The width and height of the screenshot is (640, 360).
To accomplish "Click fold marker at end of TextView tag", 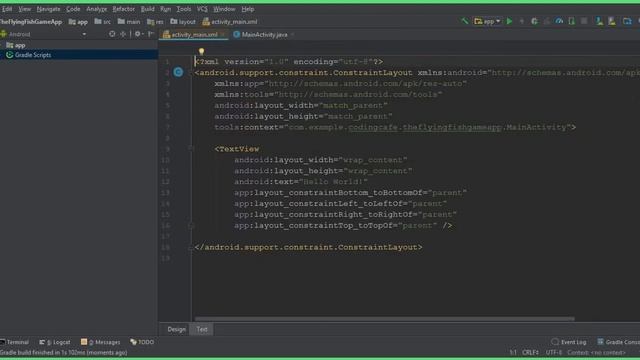I will 191,225.
